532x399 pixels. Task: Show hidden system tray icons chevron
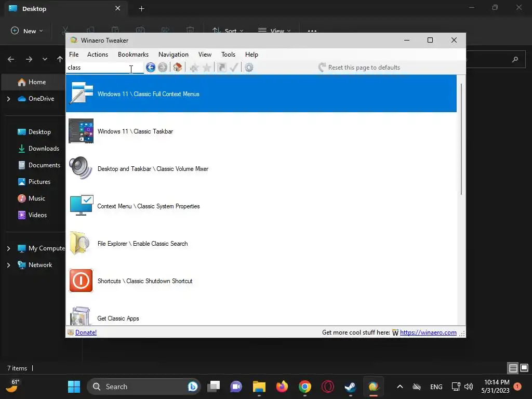click(x=400, y=387)
